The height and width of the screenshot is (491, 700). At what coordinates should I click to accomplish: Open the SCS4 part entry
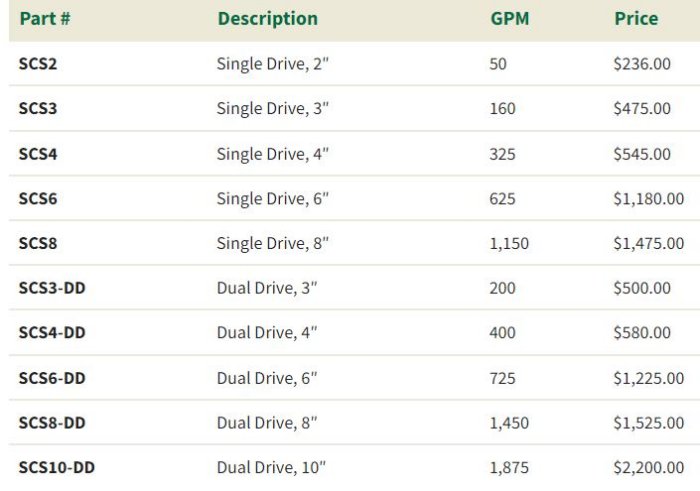tap(37, 153)
